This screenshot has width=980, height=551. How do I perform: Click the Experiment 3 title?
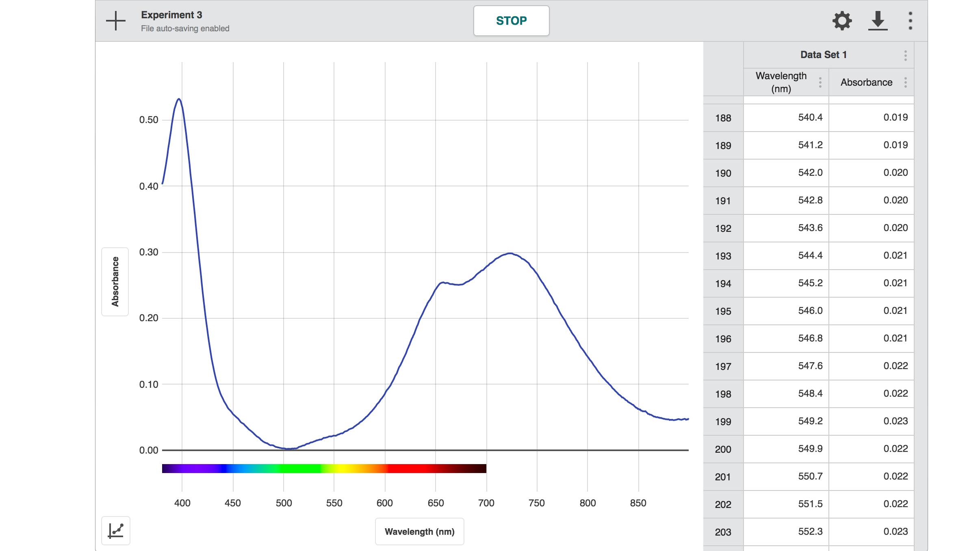[x=171, y=15]
